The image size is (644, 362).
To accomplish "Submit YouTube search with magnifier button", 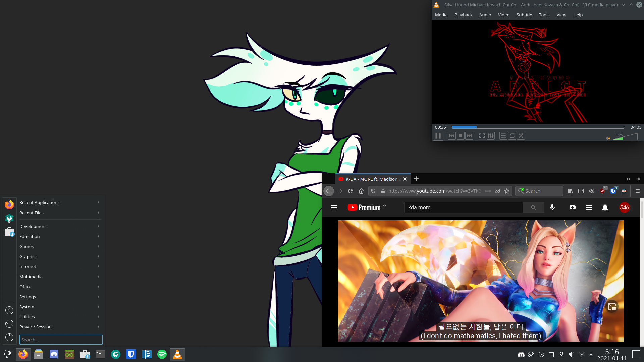I will [x=533, y=207].
